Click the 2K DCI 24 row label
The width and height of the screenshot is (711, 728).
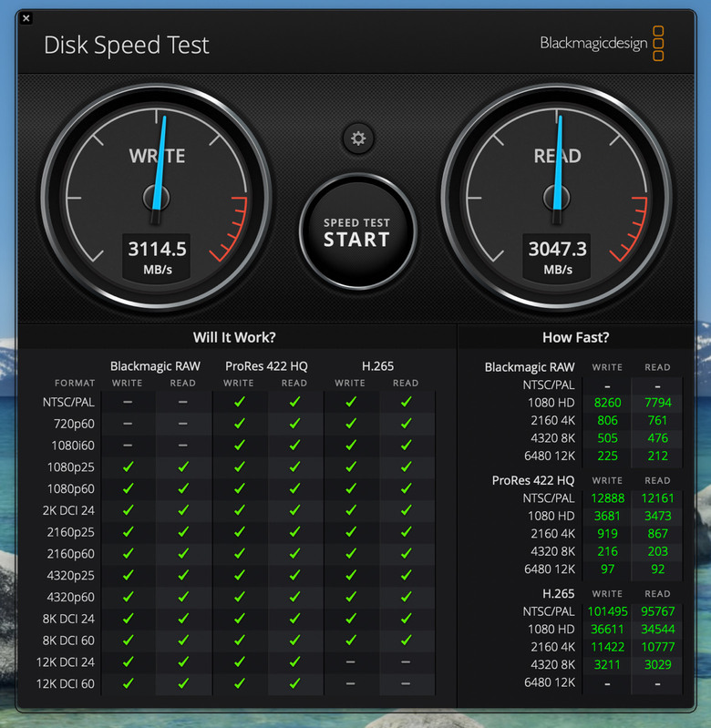(68, 511)
